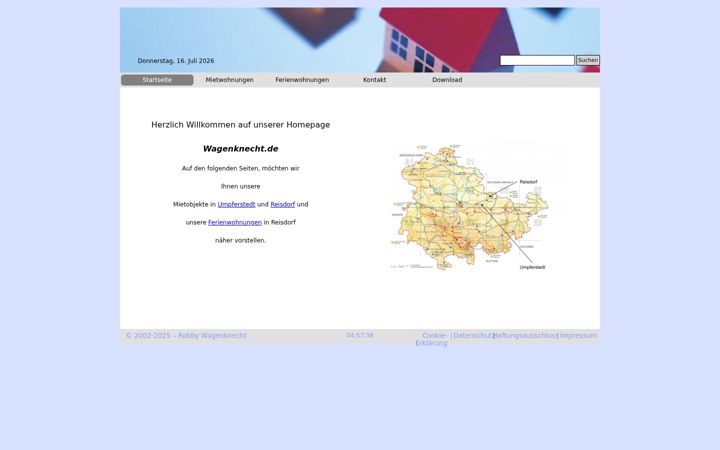
Task: Click the copyright Robby Wagenknecht text
Action: (x=186, y=336)
